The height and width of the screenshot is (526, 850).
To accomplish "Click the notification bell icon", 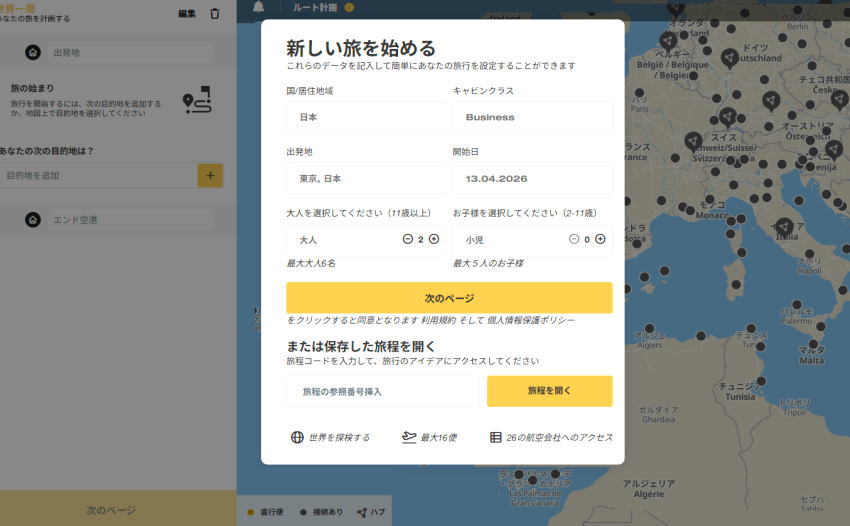I will click(x=259, y=8).
